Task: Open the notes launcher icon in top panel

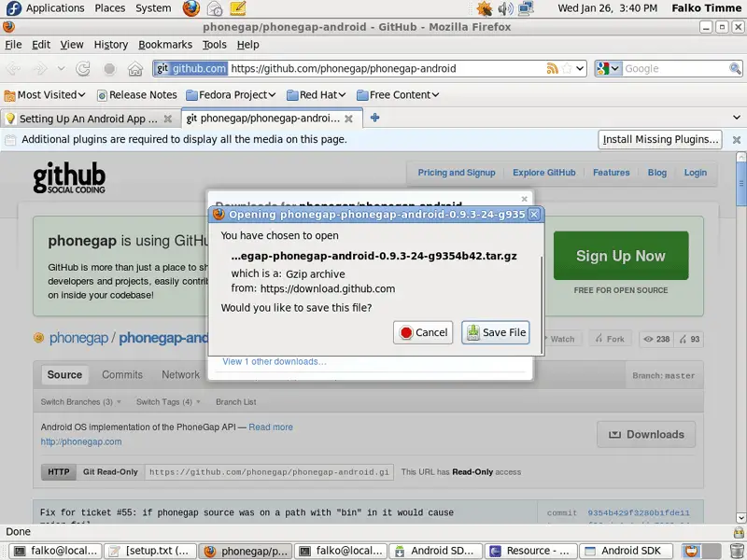Action: pyautogui.click(x=237, y=8)
